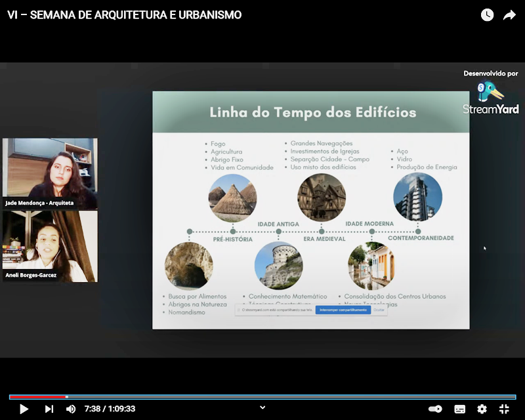Click the 'Grandes Navegações' bullet

pyautogui.click(x=321, y=143)
